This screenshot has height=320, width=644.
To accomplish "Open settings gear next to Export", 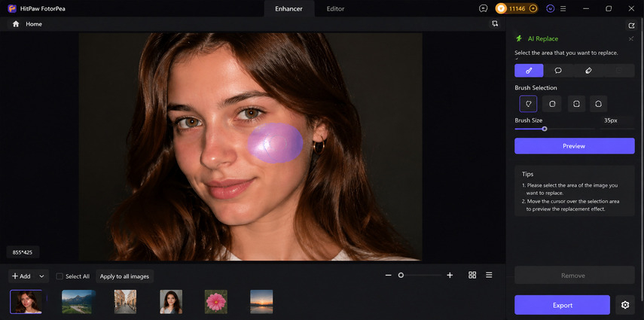I will point(625,305).
